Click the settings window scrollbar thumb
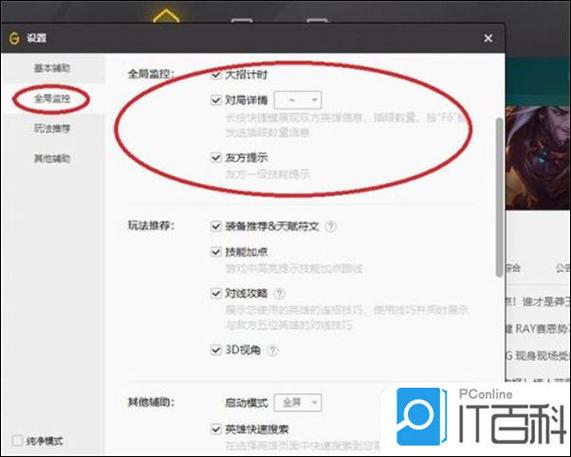 point(499,197)
